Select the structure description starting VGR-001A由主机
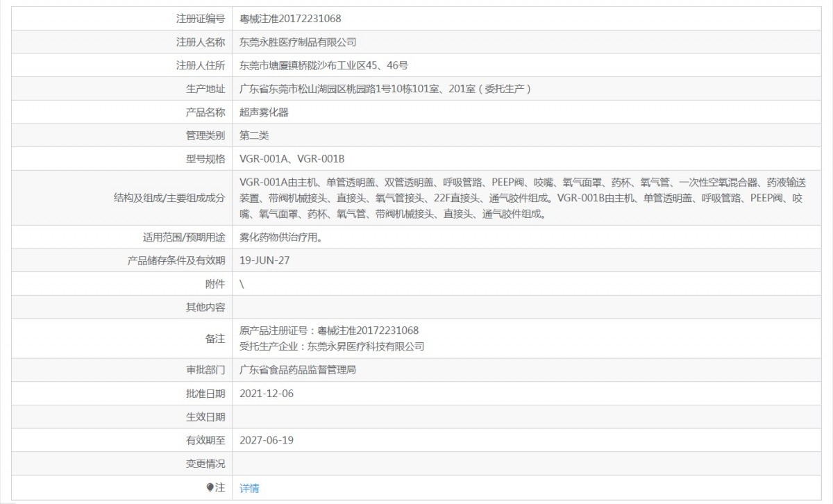This screenshot has width=833, height=504. click(x=522, y=199)
